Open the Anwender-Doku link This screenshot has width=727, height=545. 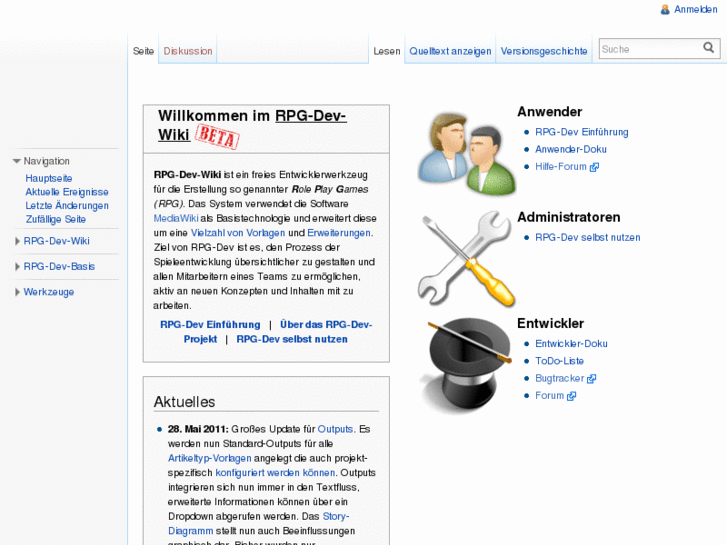point(571,149)
